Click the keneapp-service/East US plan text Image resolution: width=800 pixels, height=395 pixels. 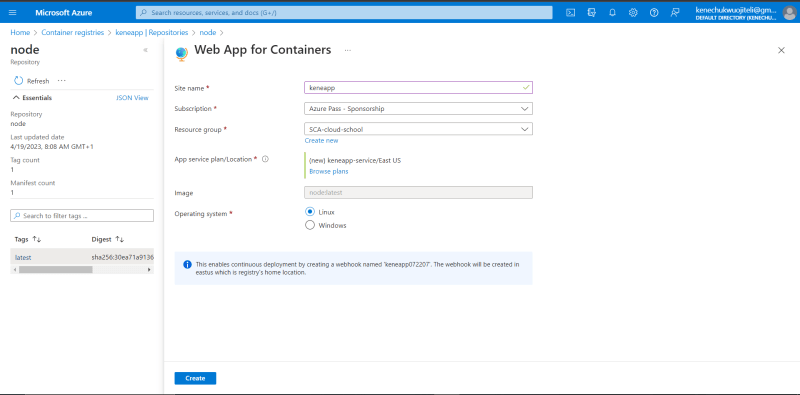(x=355, y=160)
